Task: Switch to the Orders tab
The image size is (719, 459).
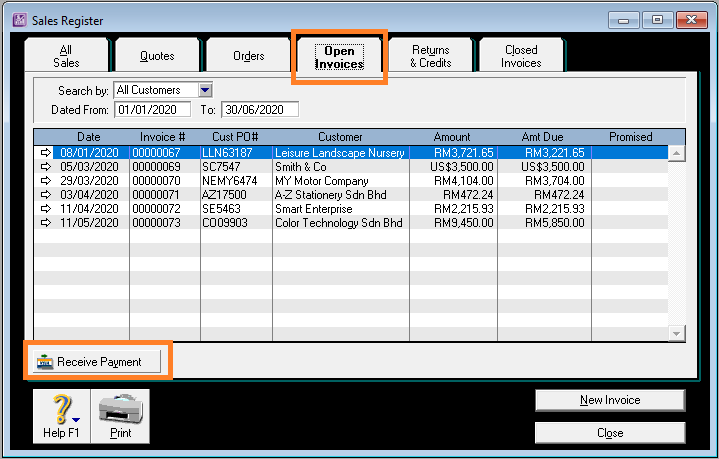Action: click(249, 56)
